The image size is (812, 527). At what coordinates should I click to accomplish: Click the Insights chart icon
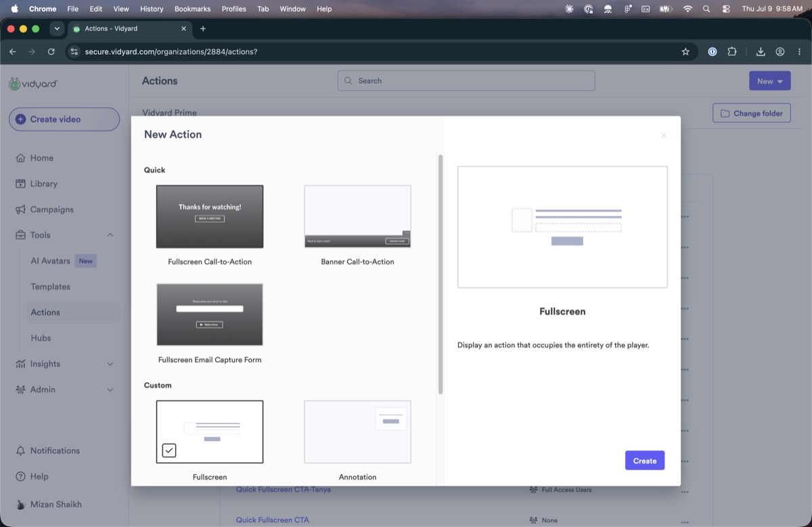click(20, 364)
